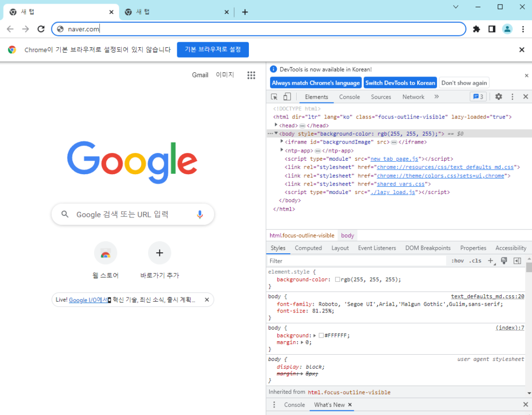This screenshot has width=532, height=415.
Task: Close the DevTools panel
Action: tap(526, 97)
